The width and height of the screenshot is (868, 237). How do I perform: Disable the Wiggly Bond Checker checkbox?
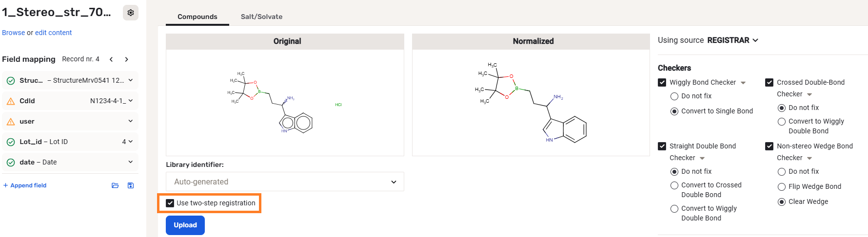click(662, 83)
